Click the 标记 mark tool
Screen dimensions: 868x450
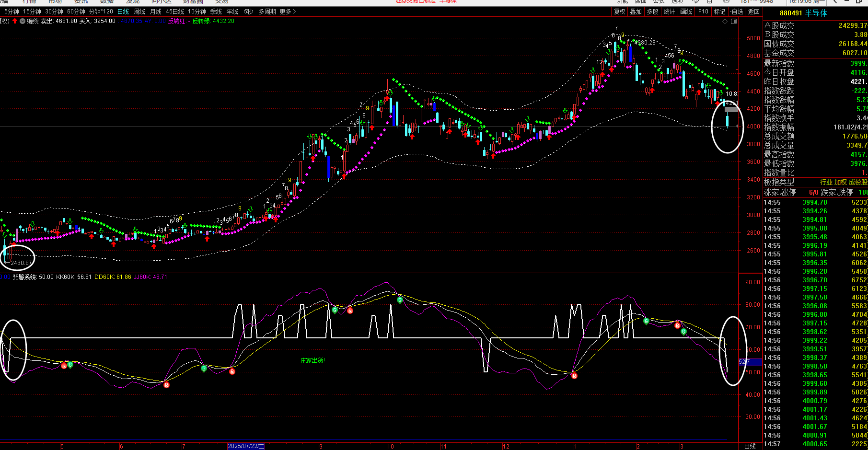tap(719, 12)
